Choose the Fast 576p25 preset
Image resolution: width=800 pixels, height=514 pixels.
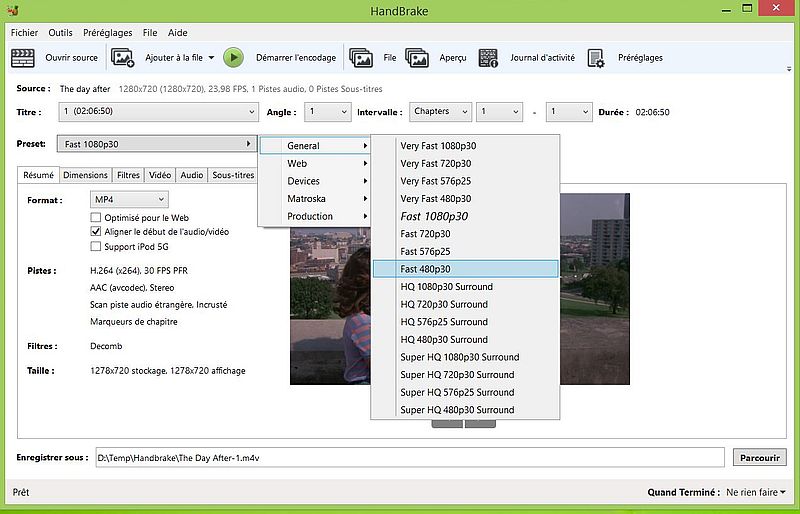tap(465, 252)
